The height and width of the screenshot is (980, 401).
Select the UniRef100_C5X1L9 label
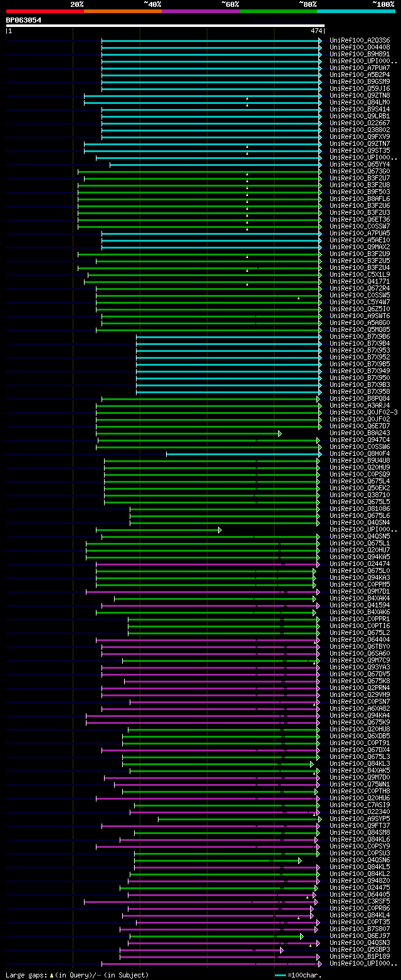pyautogui.click(x=361, y=274)
